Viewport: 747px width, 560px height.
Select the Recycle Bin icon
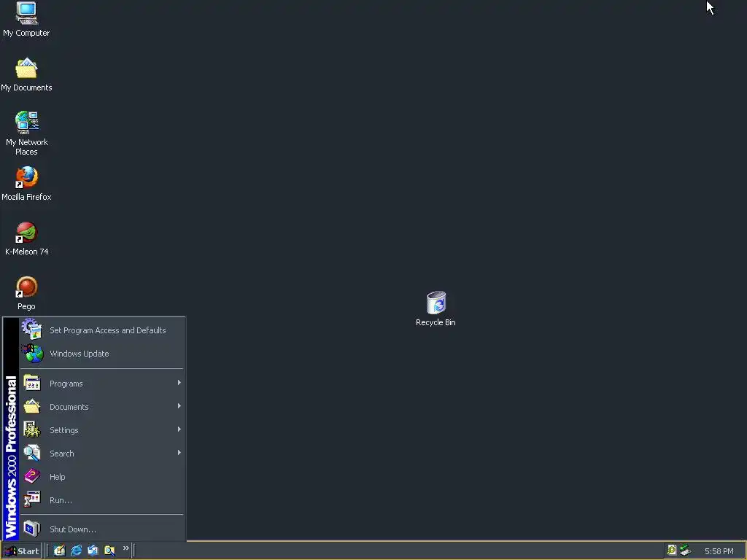coord(436,309)
